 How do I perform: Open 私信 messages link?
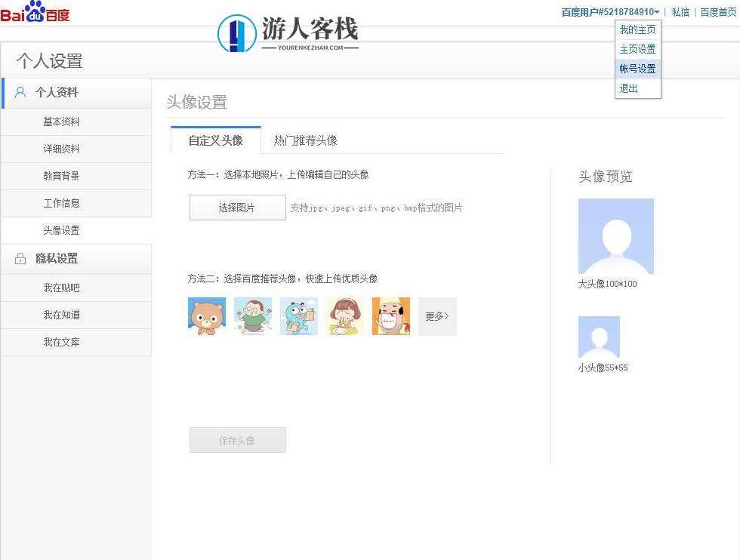pyautogui.click(x=680, y=12)
